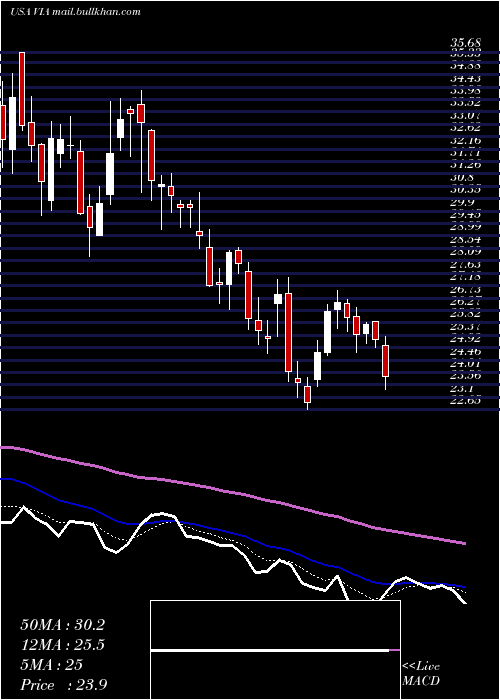Click the 35.68 top price label
This screenshot has width=500, height=700.
(x=466, y=43)
